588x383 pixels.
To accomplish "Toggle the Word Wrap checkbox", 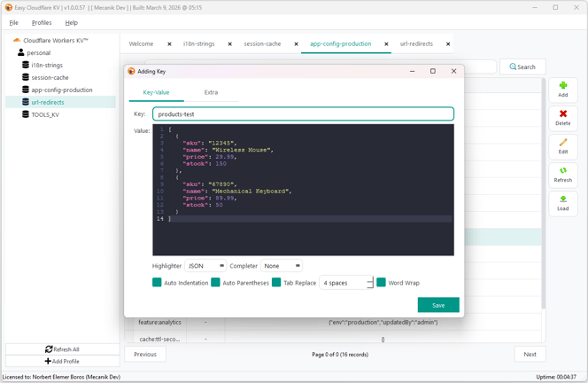I will click(381, 282).
